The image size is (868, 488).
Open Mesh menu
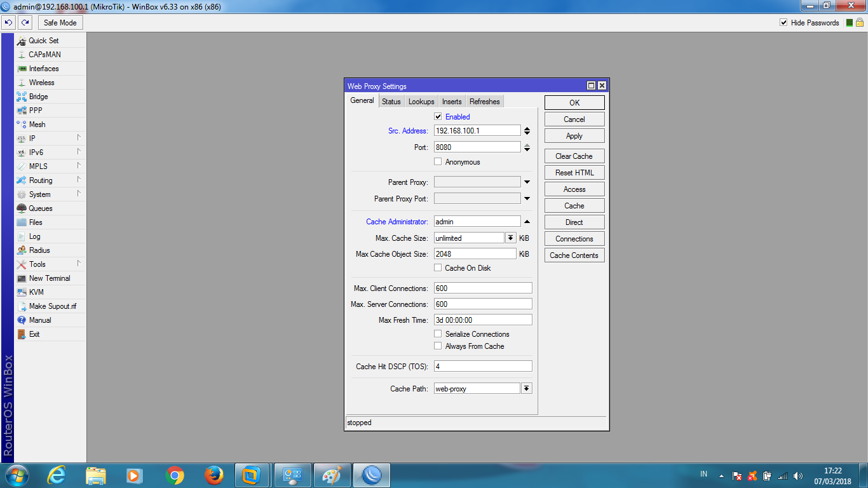point(50,125)
